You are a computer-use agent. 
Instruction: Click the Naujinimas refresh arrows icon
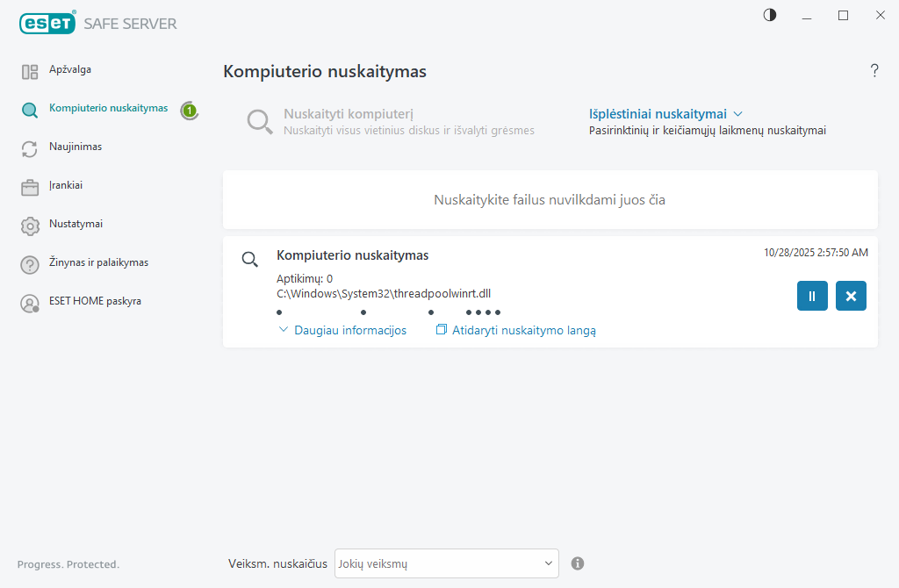[x=30, y=149]
